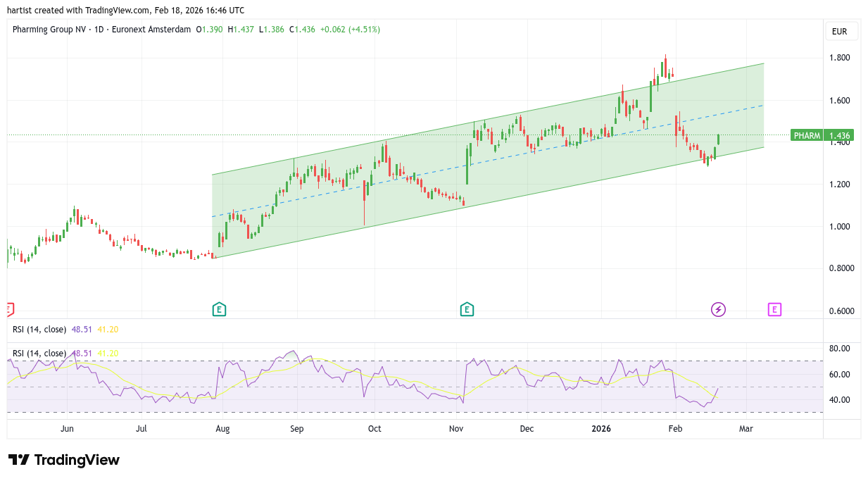Select the RSI legend in the empty pane
This screenshot has height=481, width=868.
click(x=39, y=330)
